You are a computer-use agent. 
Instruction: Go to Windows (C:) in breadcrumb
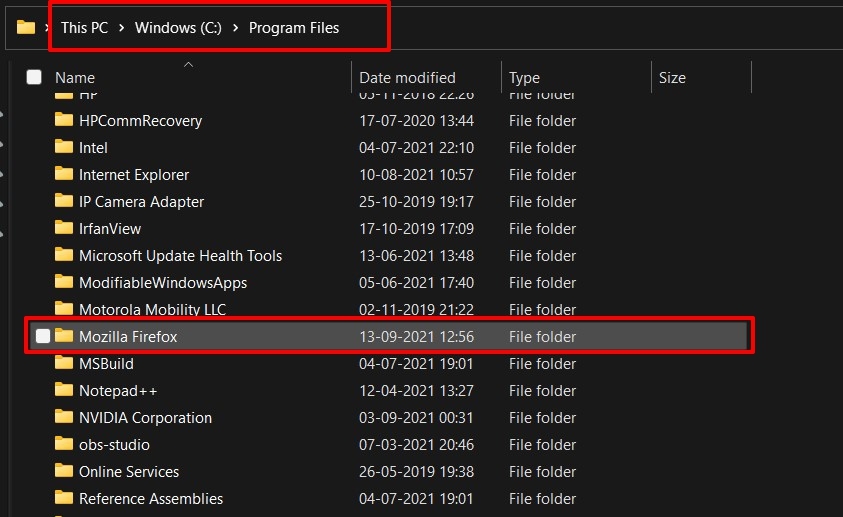click(x=178, y=28)
